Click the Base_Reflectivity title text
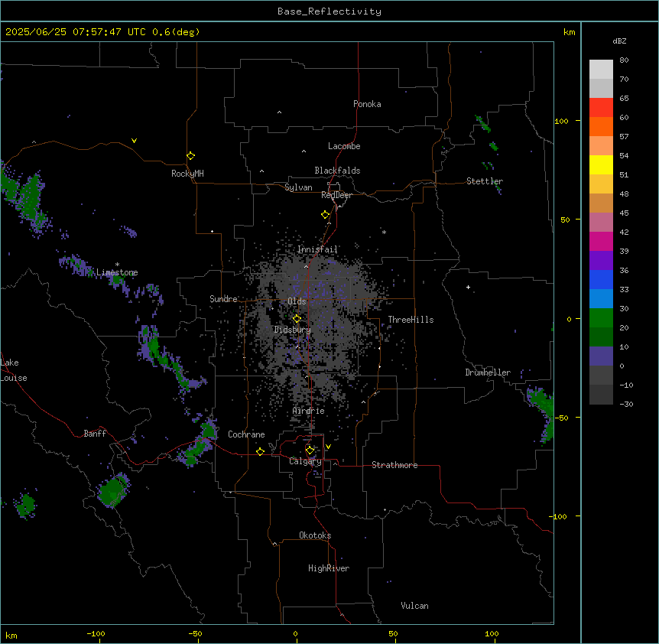 (x=329, y=11)
